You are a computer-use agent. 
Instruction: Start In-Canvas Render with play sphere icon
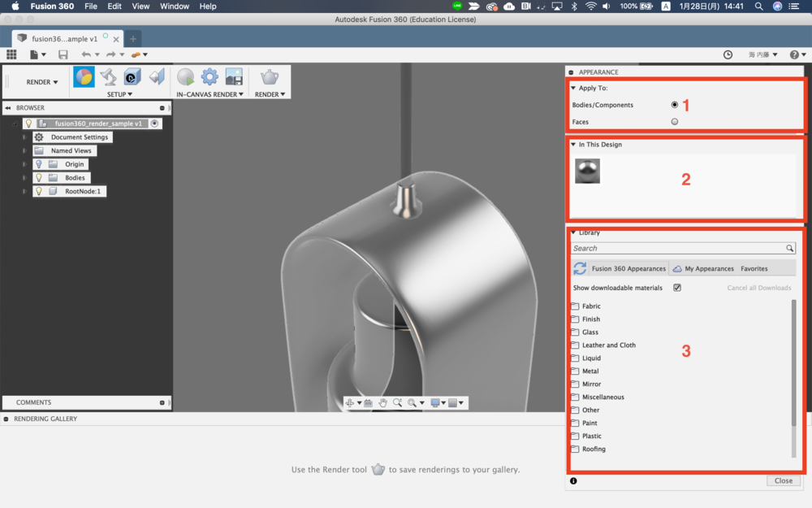[x=186, y=77]
